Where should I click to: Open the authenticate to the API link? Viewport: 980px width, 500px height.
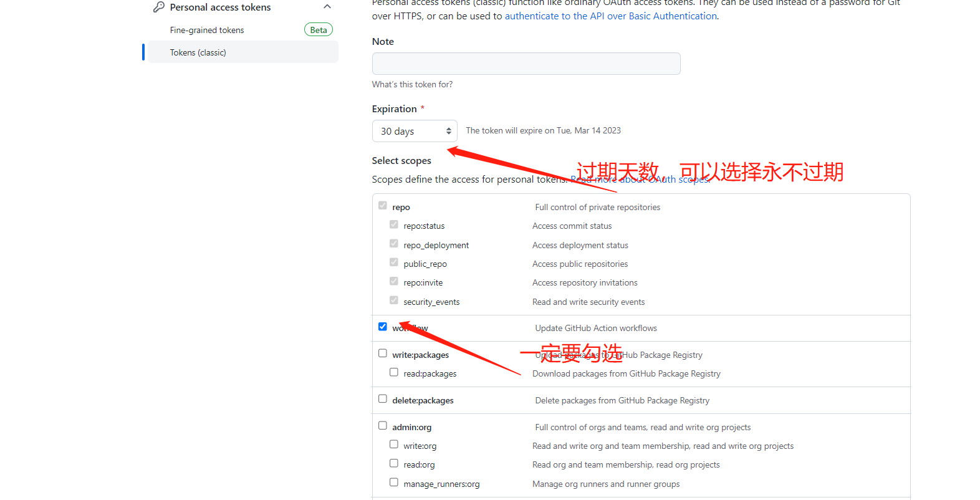[x=610, y=16]
